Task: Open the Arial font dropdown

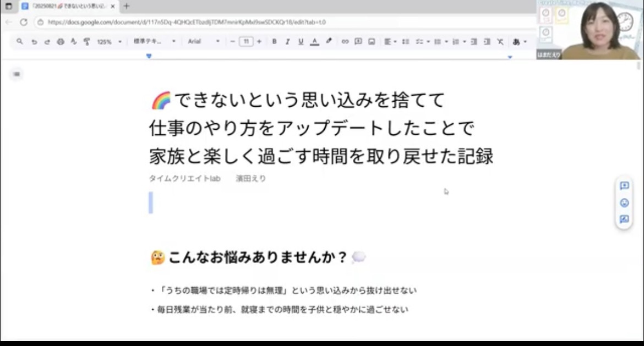Action: point(203,42)
